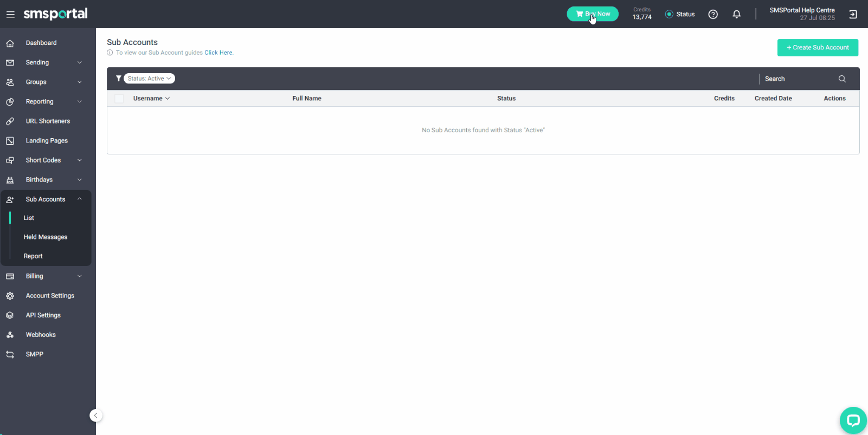This screenshot has width=868, height=435.
Task: Expand the Short Codes menu chevron
Action: (x=80, y=160)
